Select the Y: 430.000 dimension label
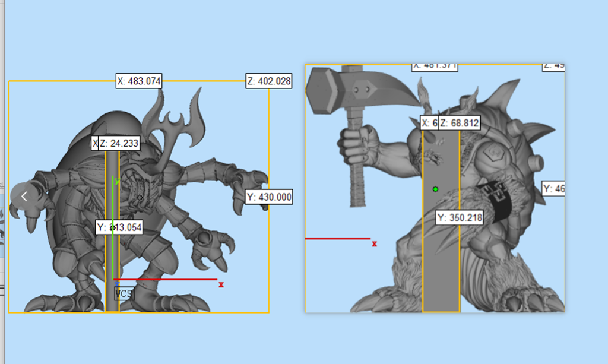This screenshot has height=364, width=608. click(269, 197)
